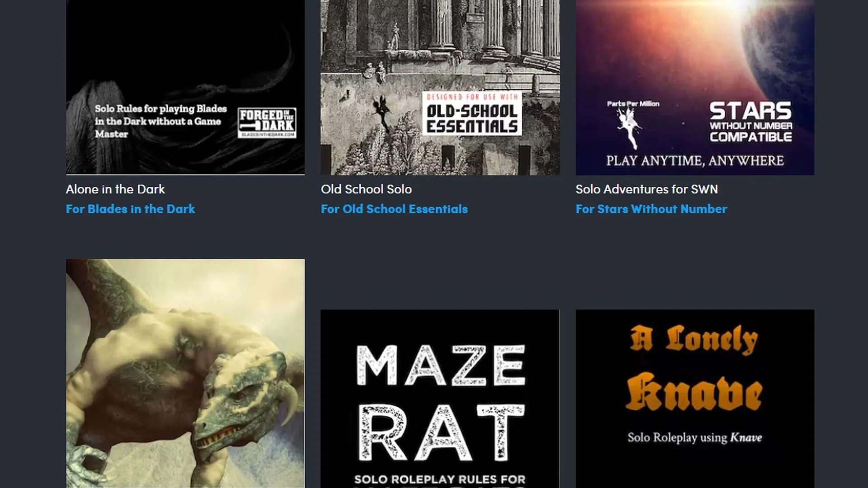Click the Old School Solo cover image

click(x=440, y=50)
